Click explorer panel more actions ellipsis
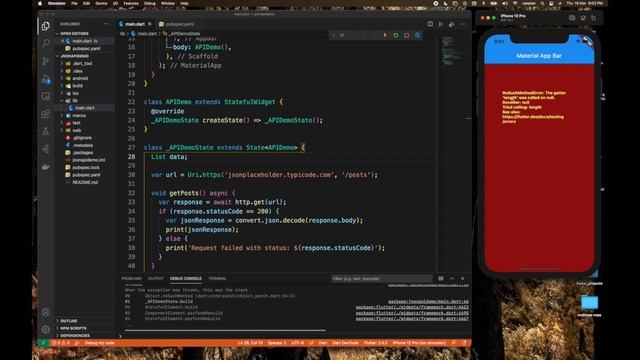This screenshot has height=360, width=640. coord(107,24)
